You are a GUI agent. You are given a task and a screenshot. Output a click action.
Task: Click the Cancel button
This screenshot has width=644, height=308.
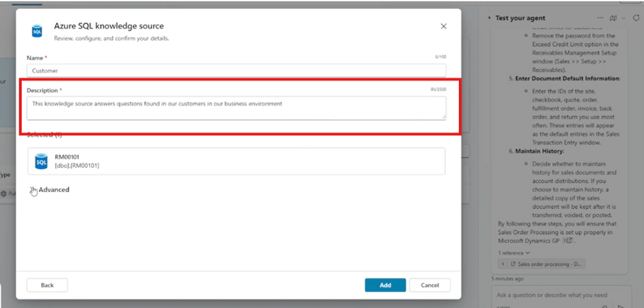coord(429,285)
